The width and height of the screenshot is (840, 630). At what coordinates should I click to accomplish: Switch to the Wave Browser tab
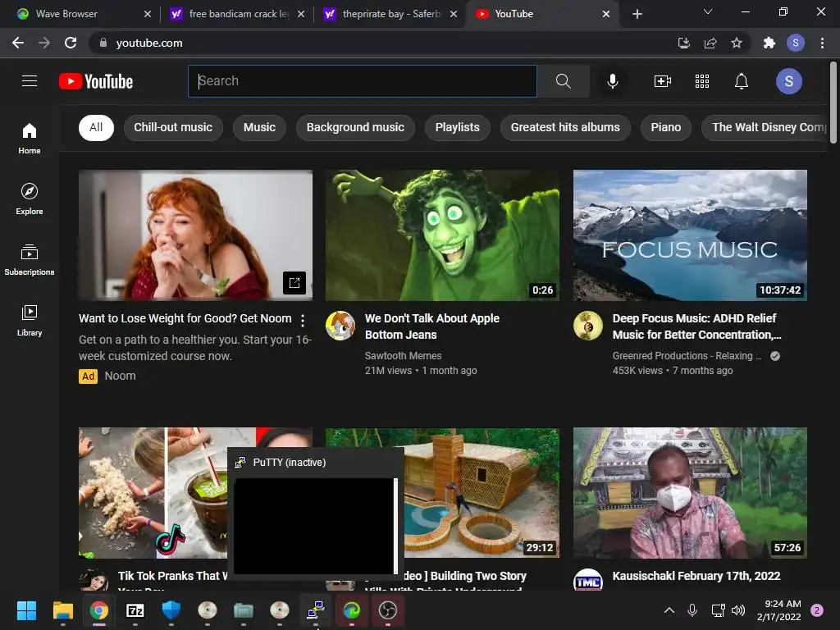[x=80, y=14]
